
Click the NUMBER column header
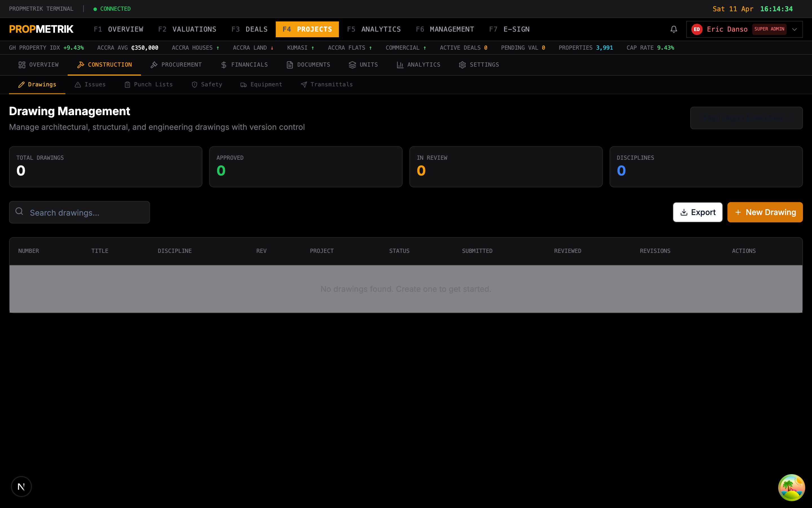tap(28, 251)
